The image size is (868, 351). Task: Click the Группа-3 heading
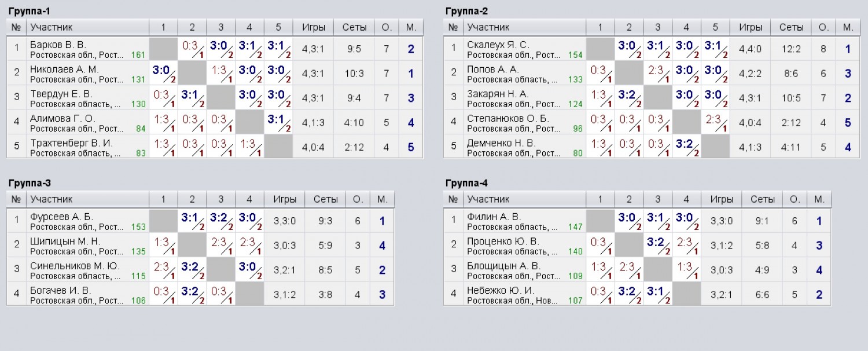pyautogui.click(x=30, y=183)
